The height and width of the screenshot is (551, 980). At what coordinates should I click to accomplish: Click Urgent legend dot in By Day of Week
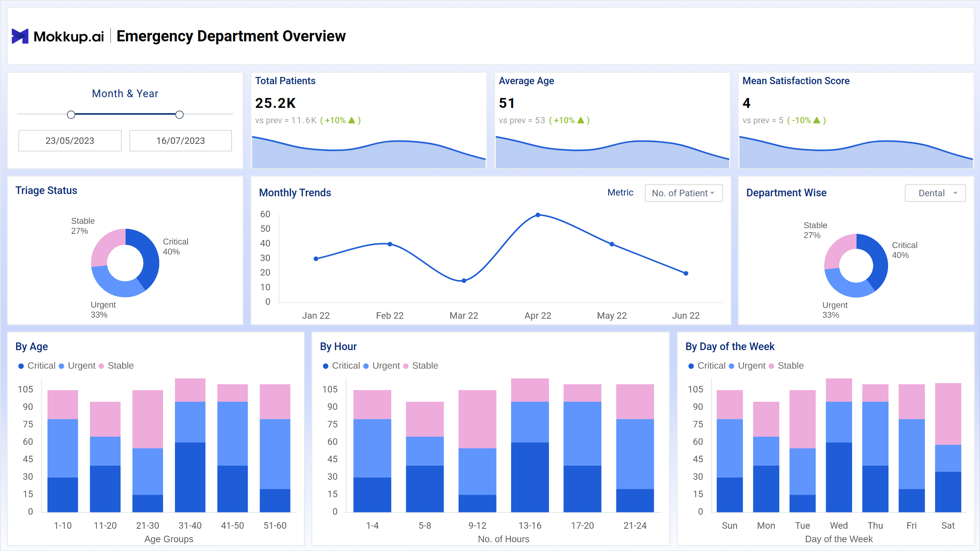[x=732, y=366]
